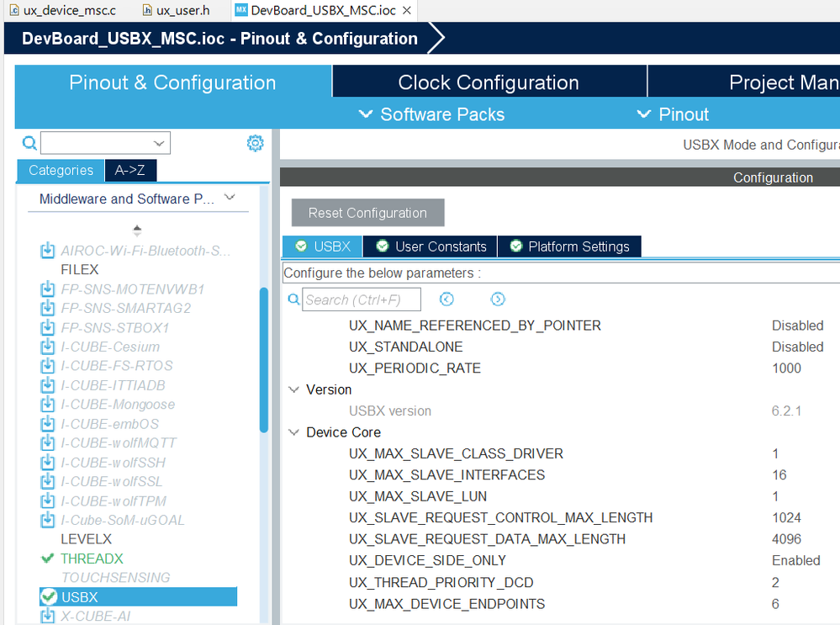Open the Platform Settings tab
The image size is (840, 625).
click(569, 246)
